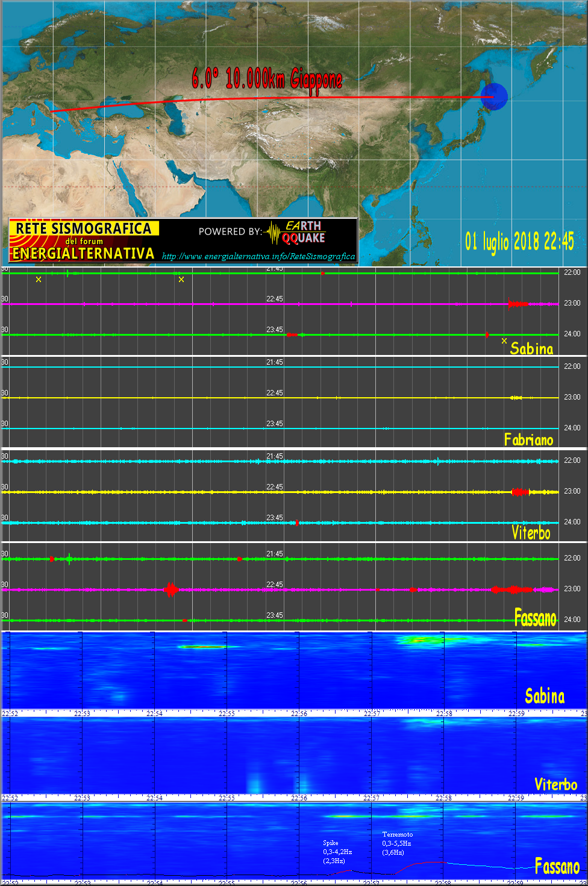The height and width of the screenshot is (886, 588).
Task: Click the 22:58 tick below the Sabina spectrogram
Action: tap(444, 714)
